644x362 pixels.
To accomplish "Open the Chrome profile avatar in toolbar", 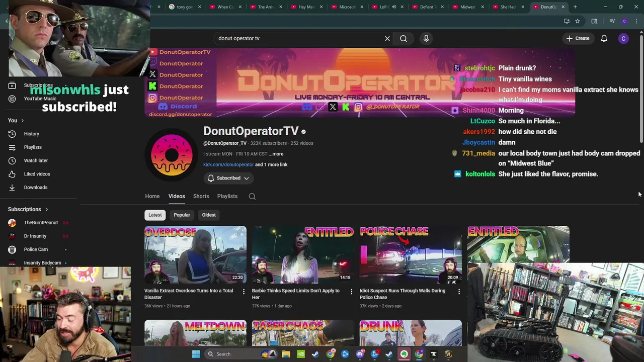I will tap(624, 21).
